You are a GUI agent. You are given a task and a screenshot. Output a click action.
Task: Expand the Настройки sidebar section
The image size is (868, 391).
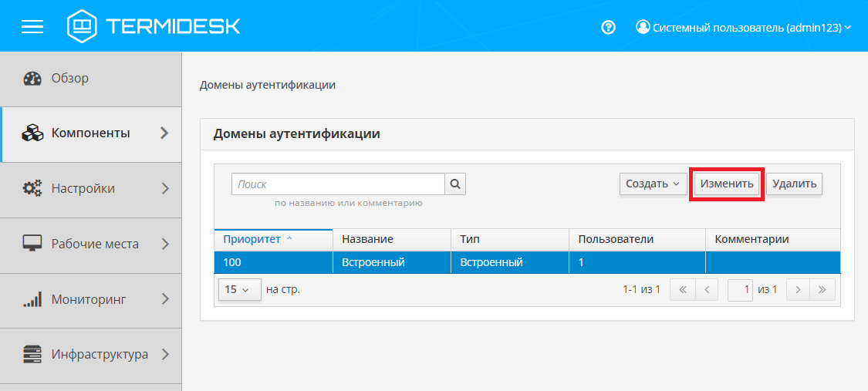(x=91, y=188)
